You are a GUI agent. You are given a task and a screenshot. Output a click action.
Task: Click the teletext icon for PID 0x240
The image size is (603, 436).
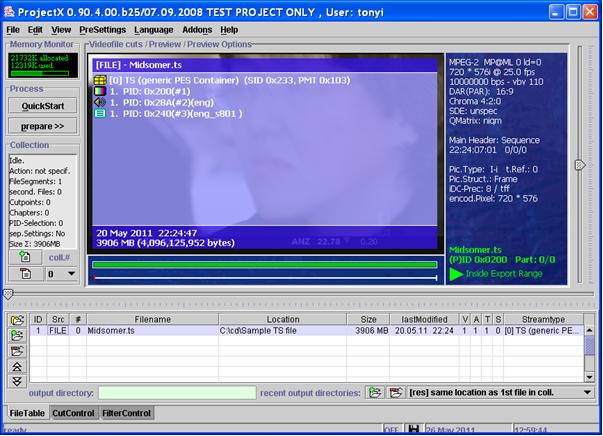point(100,113)
